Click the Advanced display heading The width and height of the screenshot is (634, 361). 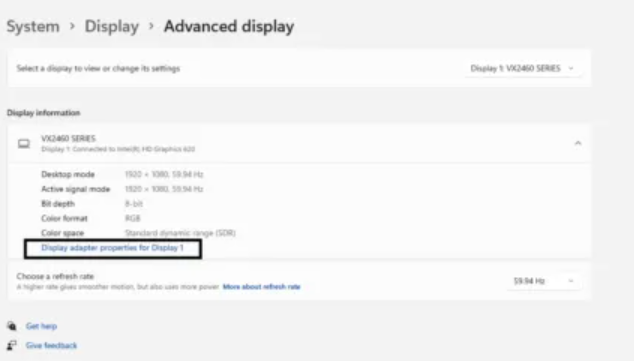229,26
